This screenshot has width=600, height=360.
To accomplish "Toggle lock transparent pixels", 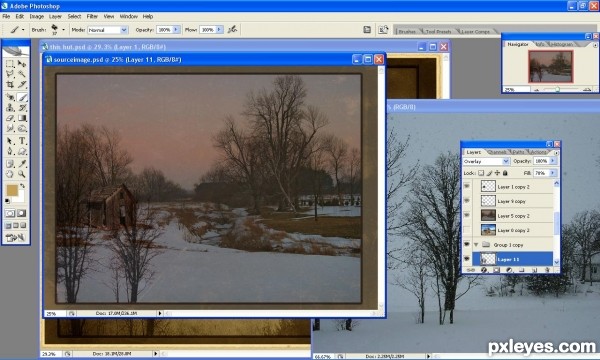I will [481, 173].
